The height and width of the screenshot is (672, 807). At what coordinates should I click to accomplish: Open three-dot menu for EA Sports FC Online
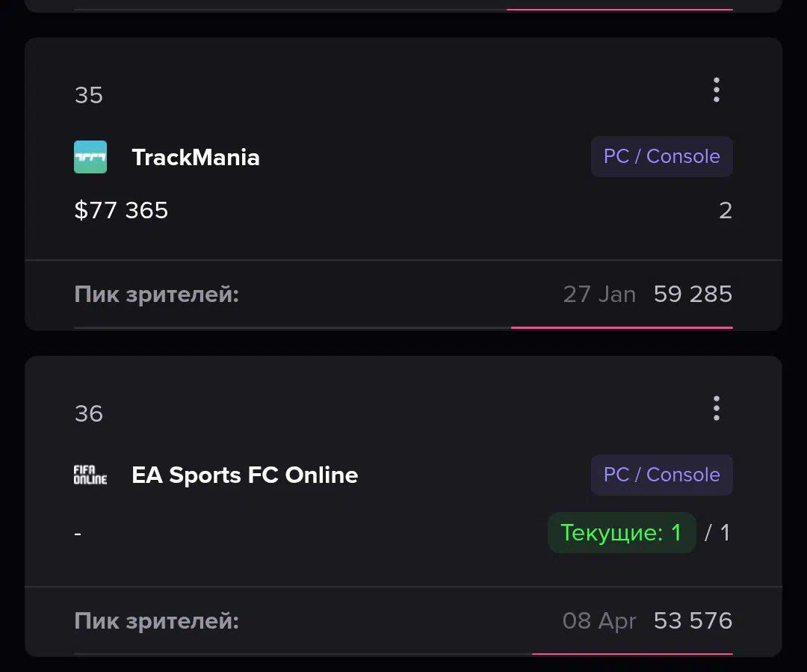pyautogui.click(x=716, y=408)
